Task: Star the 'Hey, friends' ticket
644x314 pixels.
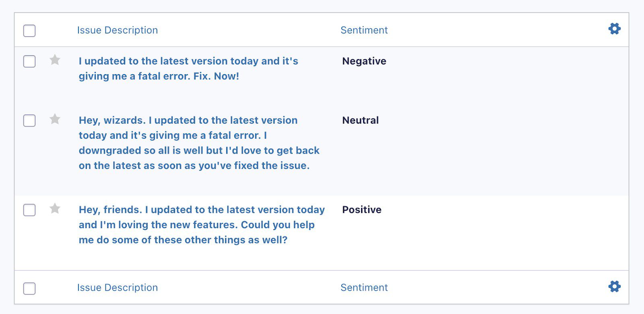Action: coord(55,209)
